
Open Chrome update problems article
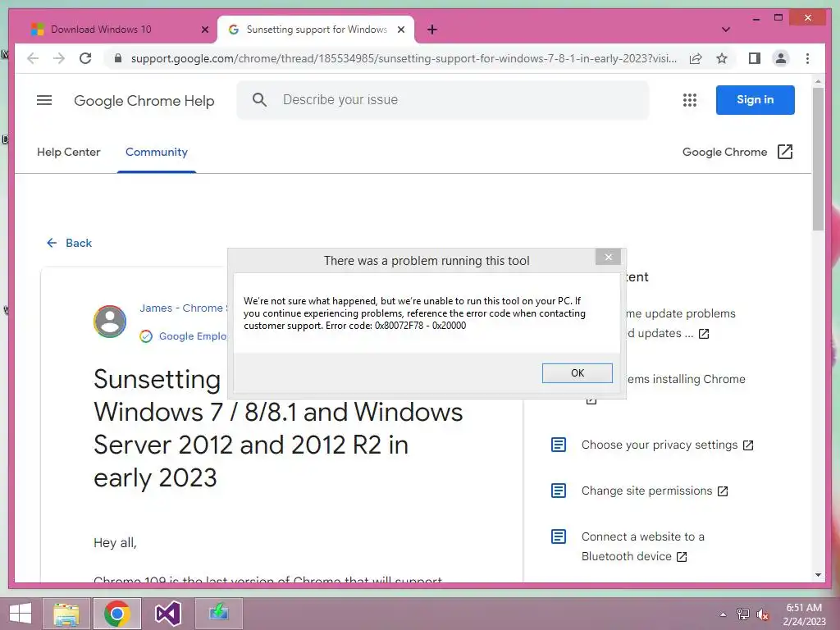click(681, 323)
